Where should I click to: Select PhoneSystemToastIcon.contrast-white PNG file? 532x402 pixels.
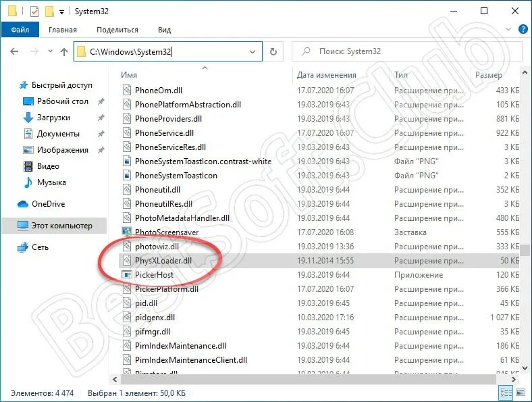(203, 161)
